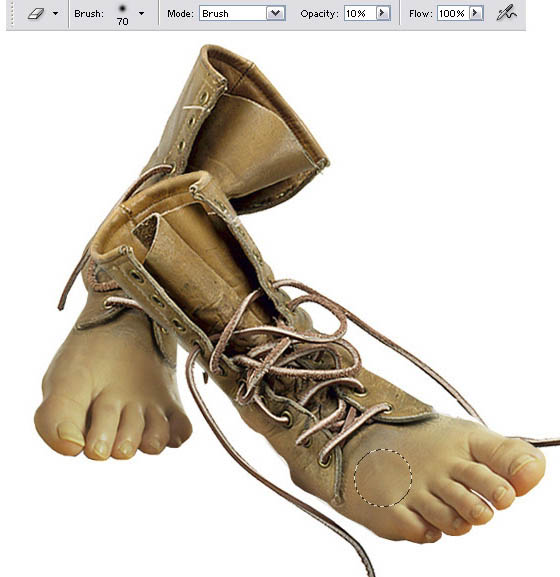Viewport: 560px width, 577px height.
Task: Open the Eraser tool preset picker icon
Action: pyautogui.click(x=36, y=14)
